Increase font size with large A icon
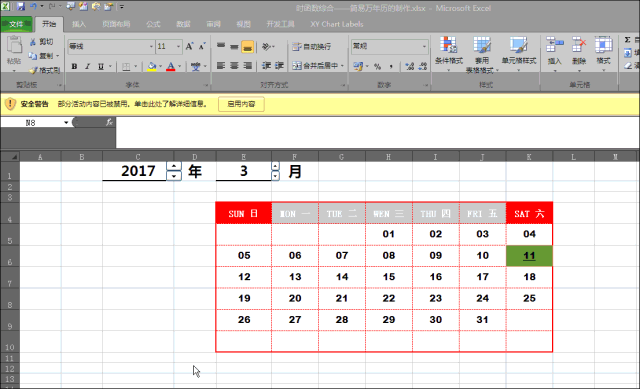 point(189,46)
